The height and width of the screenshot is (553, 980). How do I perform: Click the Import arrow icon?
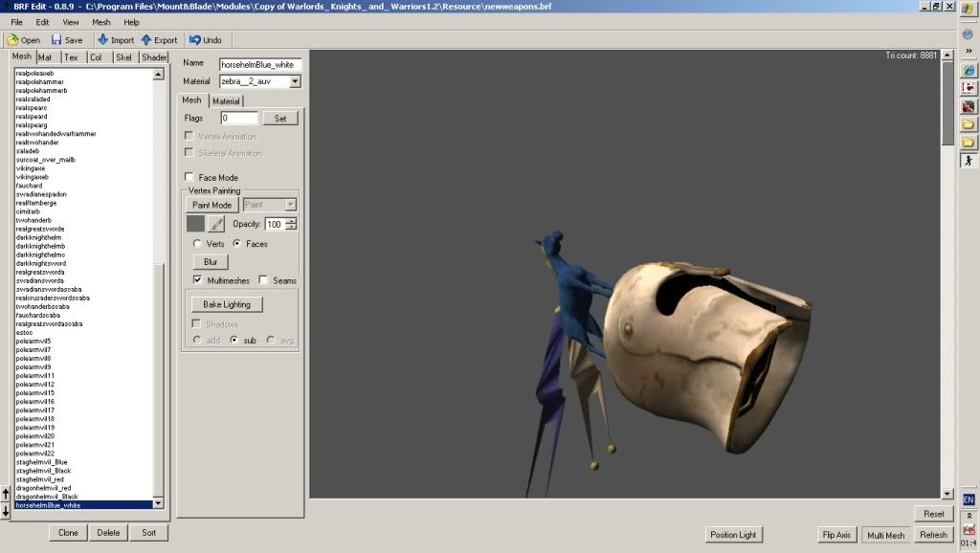click(102, 40)
